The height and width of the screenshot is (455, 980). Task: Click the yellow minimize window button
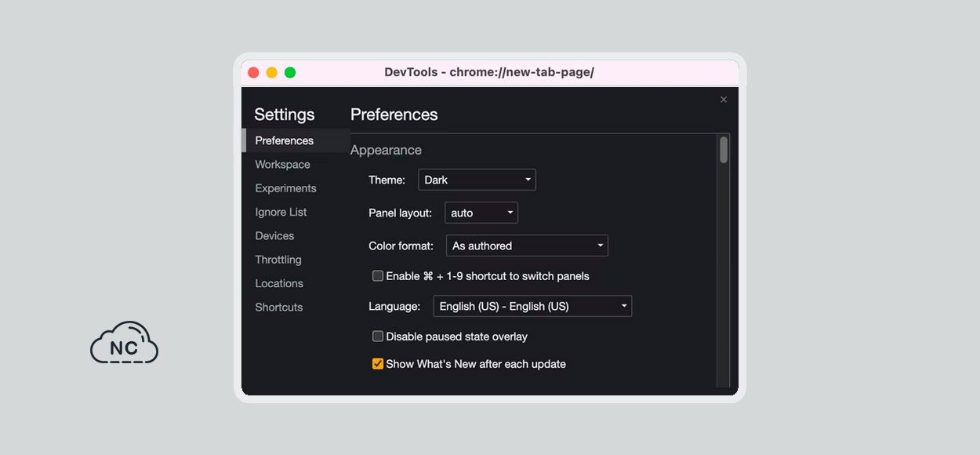tap(271, 72)
